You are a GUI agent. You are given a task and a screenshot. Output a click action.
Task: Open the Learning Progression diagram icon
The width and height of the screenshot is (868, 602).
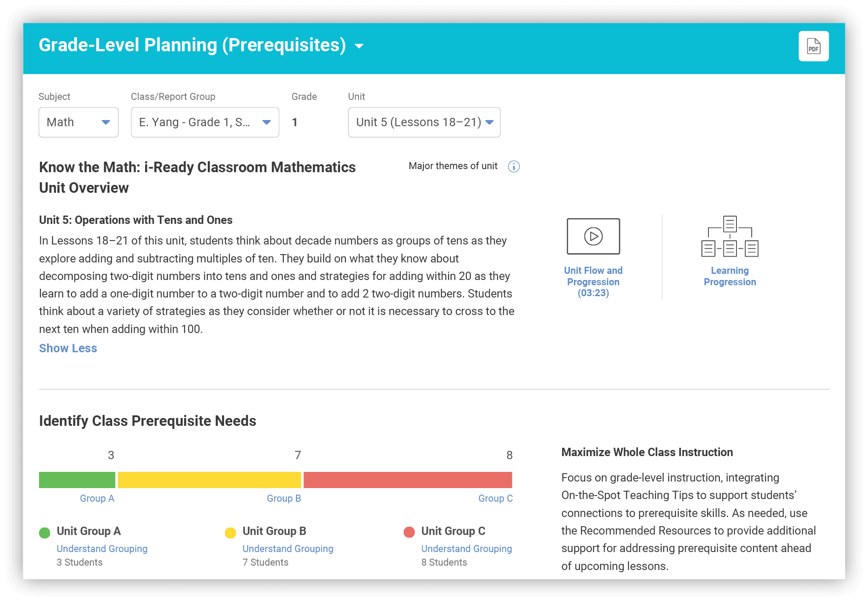click(730, 236)
